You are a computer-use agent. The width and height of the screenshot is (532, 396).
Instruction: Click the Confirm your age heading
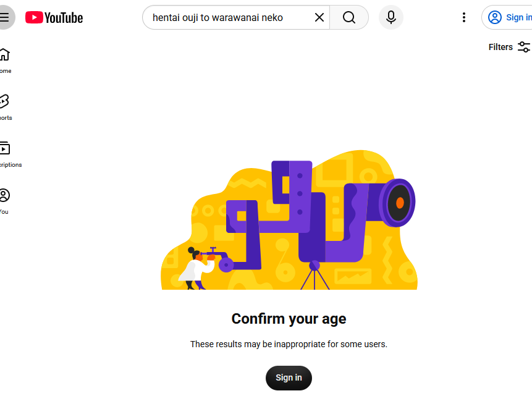[289, 319]
